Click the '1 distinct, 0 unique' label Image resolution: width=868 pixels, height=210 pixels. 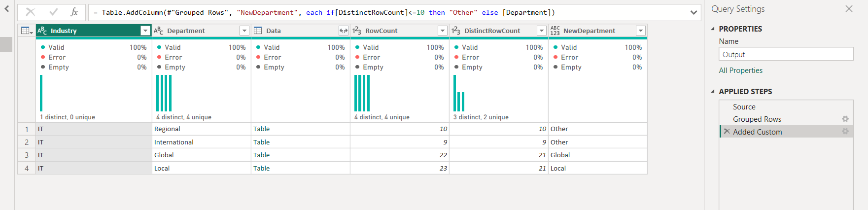point(68,117)
